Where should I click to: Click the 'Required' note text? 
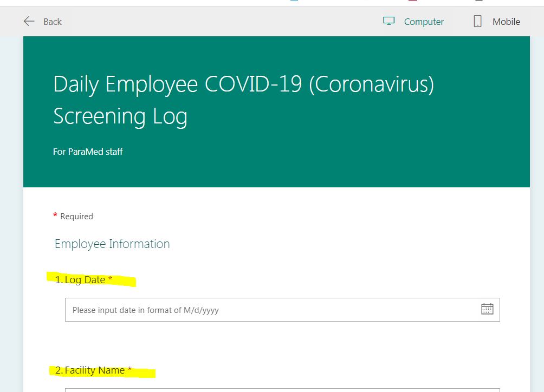pos(77,217)
